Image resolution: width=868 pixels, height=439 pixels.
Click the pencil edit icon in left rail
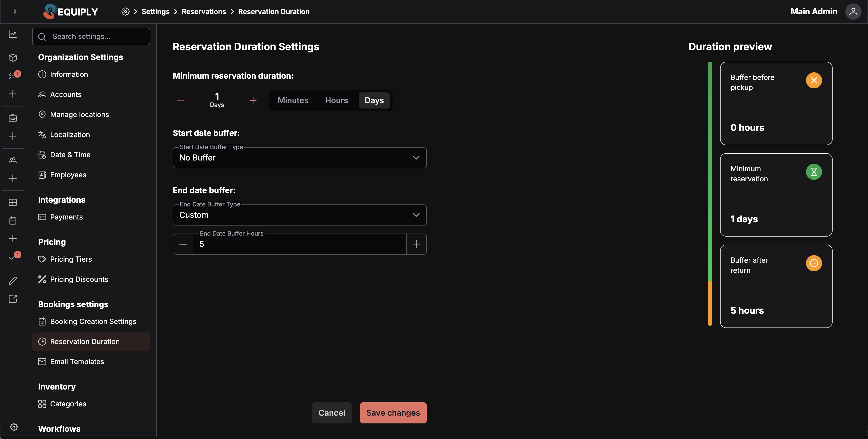point(13,281)
